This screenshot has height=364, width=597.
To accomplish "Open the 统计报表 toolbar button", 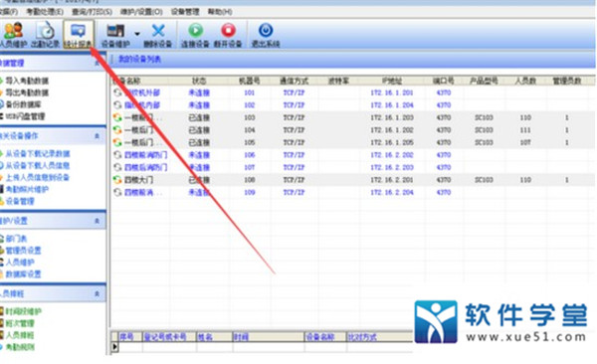I will click(78, 35).
